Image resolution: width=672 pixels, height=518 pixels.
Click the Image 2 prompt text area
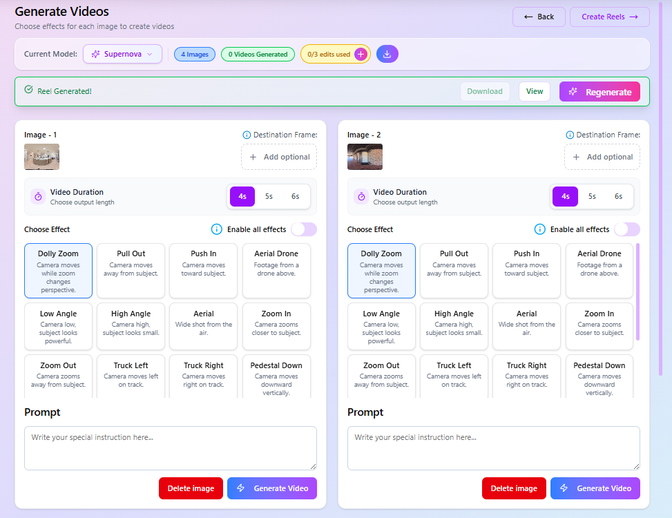tap(494, 448)
